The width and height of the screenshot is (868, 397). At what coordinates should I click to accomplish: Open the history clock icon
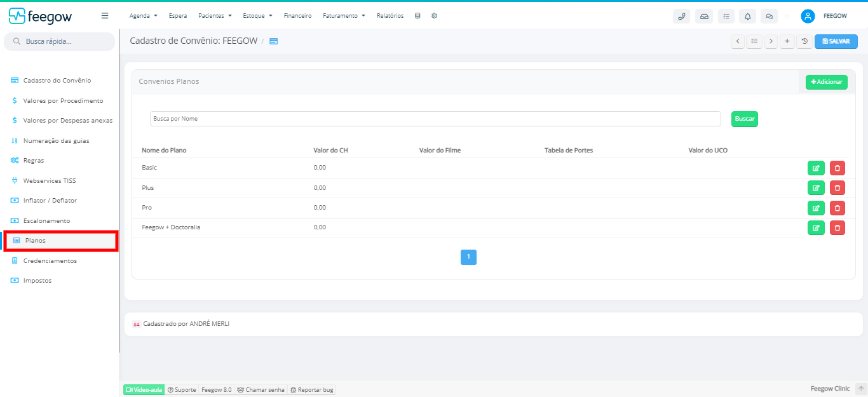tap(804, 41)
